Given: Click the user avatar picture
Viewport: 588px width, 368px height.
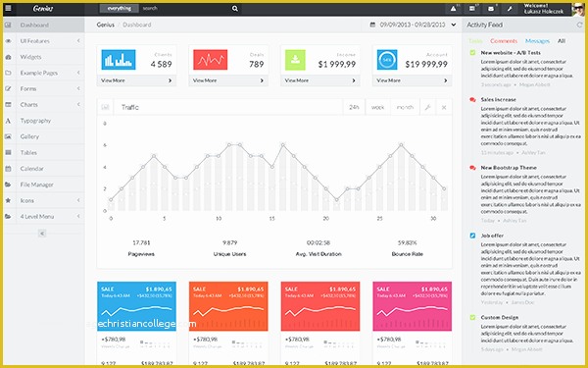Looking at the screenshot, I should tap(578, 10).
